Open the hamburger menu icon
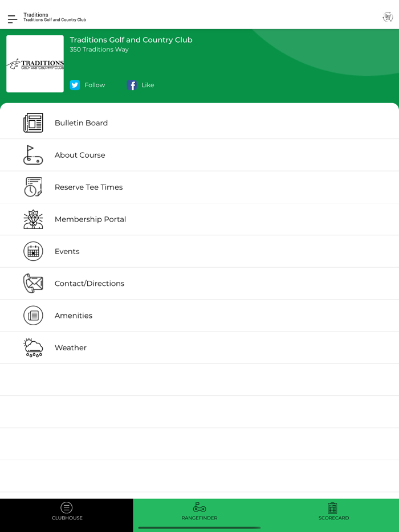This screenshot has height=532, width=399. (x=13, y=19)
